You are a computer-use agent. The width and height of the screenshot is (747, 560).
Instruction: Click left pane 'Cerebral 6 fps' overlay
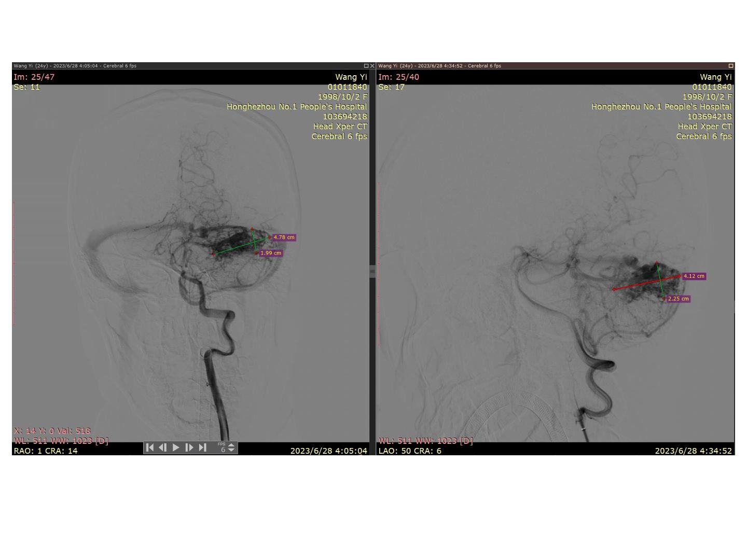[x=339, y=136]
